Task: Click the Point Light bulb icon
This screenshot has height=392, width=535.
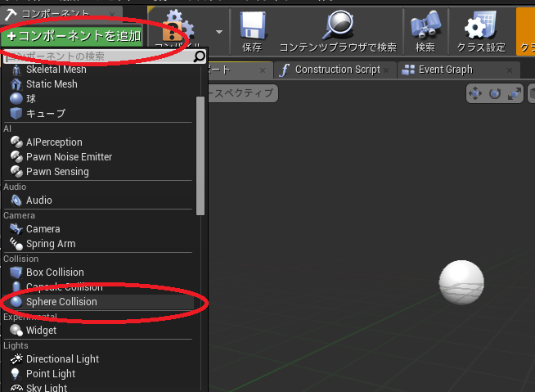Action: click(x=16, y=374)
